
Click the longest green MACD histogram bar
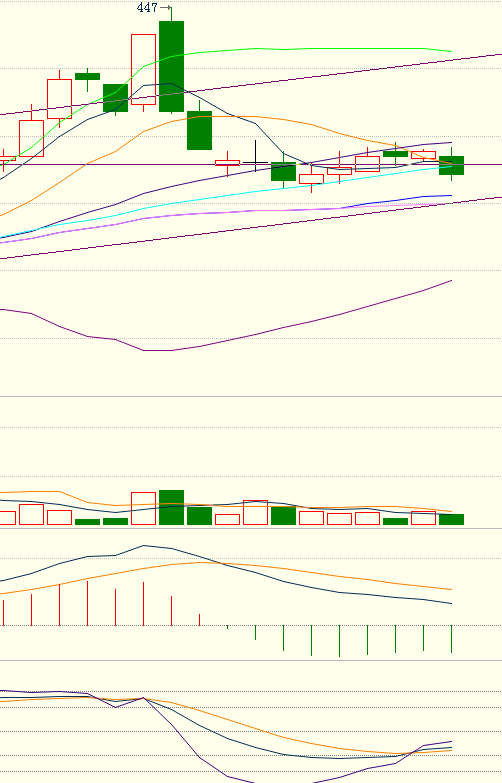339,641
